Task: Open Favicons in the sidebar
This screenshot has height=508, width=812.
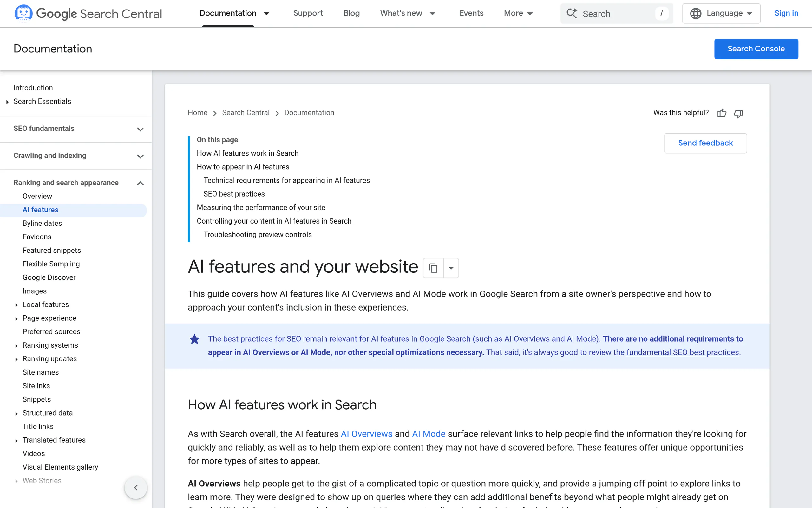Action: (x=37, y=237)
